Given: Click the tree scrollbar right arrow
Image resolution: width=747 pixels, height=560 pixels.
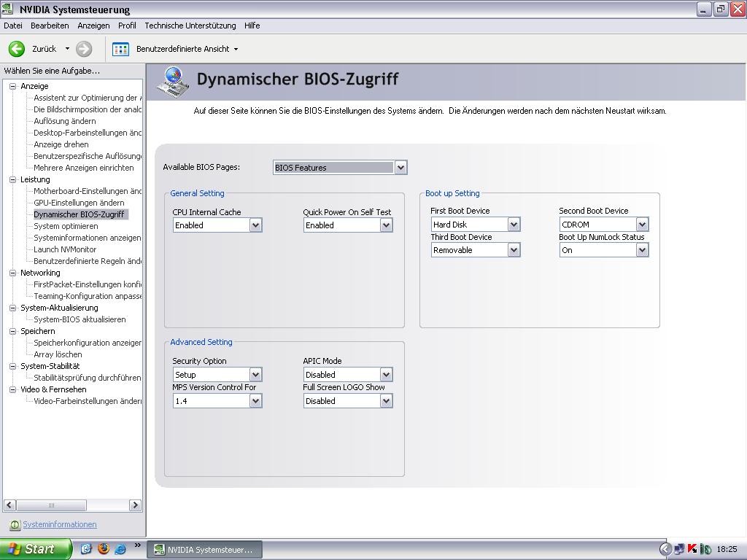Looking at the screenshot, I should click(135, 505).
